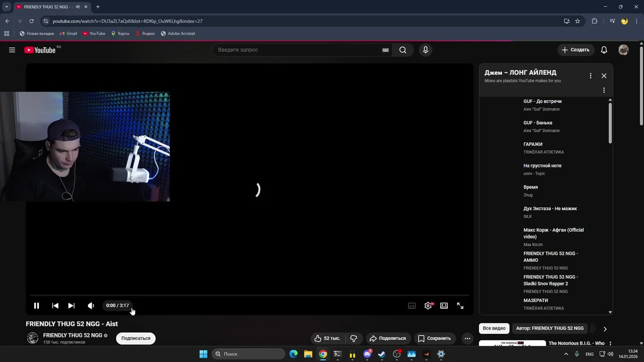Open menu for The Notorious B.I.G. video
644x362 pixels.
610,343
